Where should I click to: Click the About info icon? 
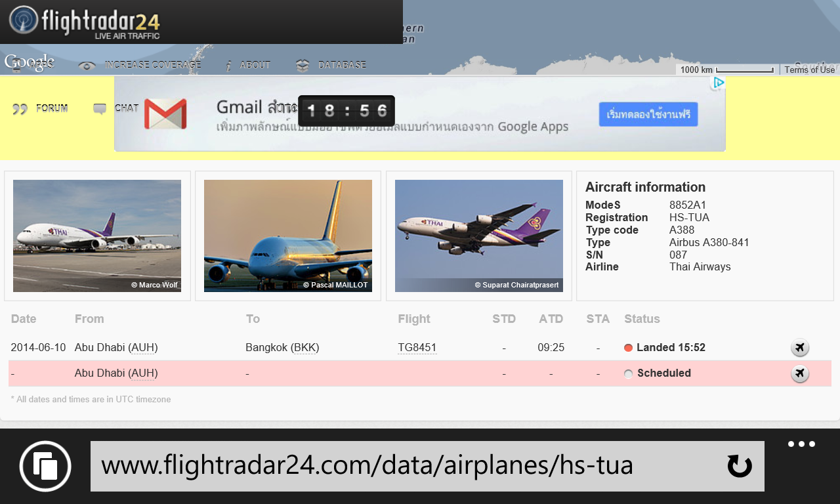(228, 66)
